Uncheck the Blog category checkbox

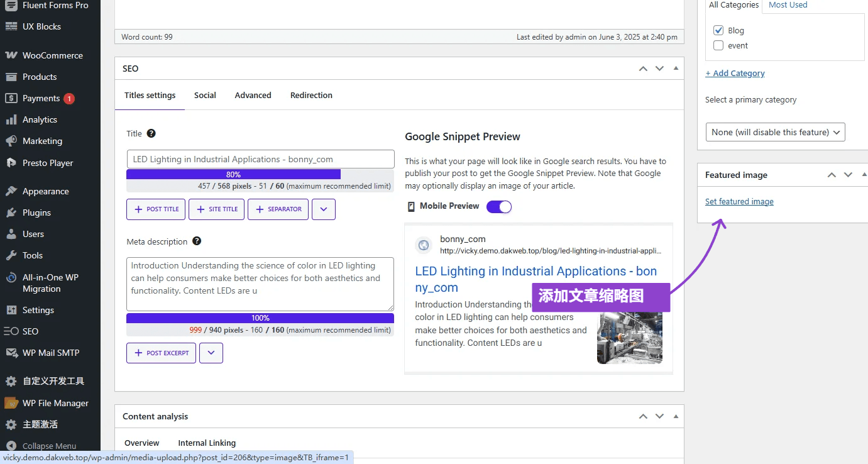pos(718,30)
